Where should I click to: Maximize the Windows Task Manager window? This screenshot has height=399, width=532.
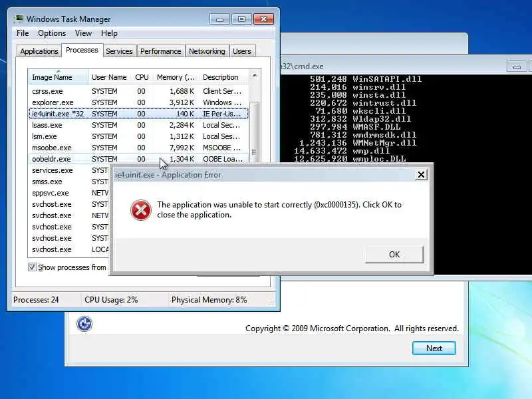click(241, 19)
